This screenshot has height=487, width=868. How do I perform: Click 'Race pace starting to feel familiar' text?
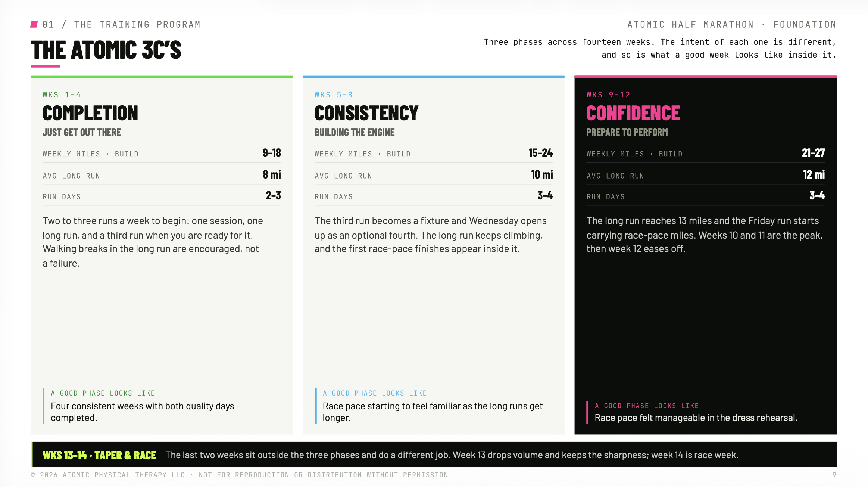pyautogui.click(x=433, y=412)
